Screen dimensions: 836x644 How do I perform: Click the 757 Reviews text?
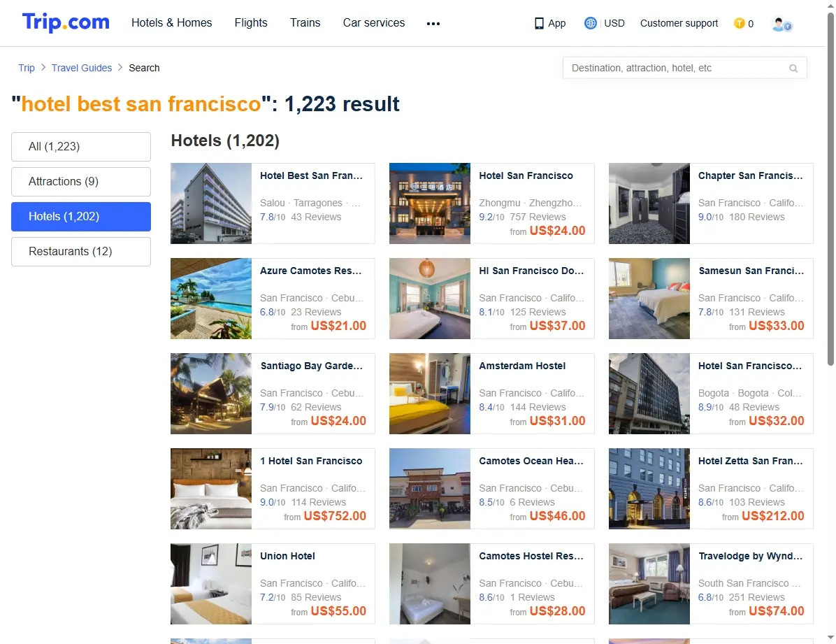(538, 217)
